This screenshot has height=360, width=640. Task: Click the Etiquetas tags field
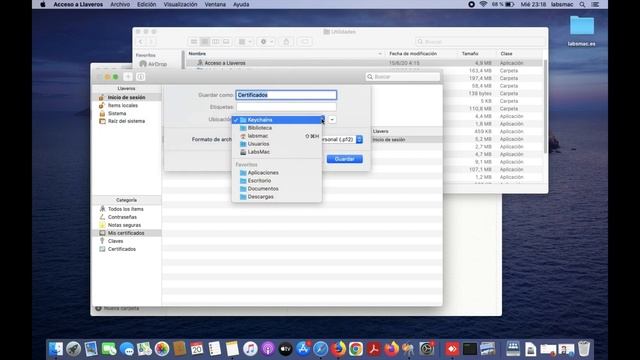coord(286,107)
